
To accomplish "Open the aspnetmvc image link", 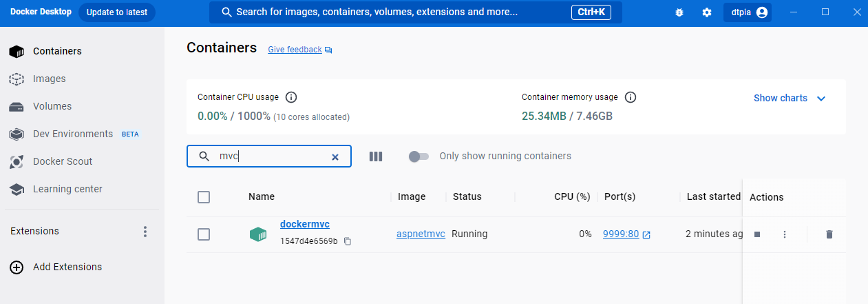I will pos(421,234).
